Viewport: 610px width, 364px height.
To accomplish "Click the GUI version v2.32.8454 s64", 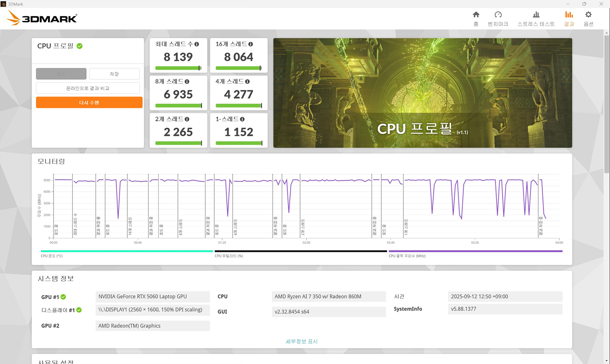I will [x=329, y=312].
